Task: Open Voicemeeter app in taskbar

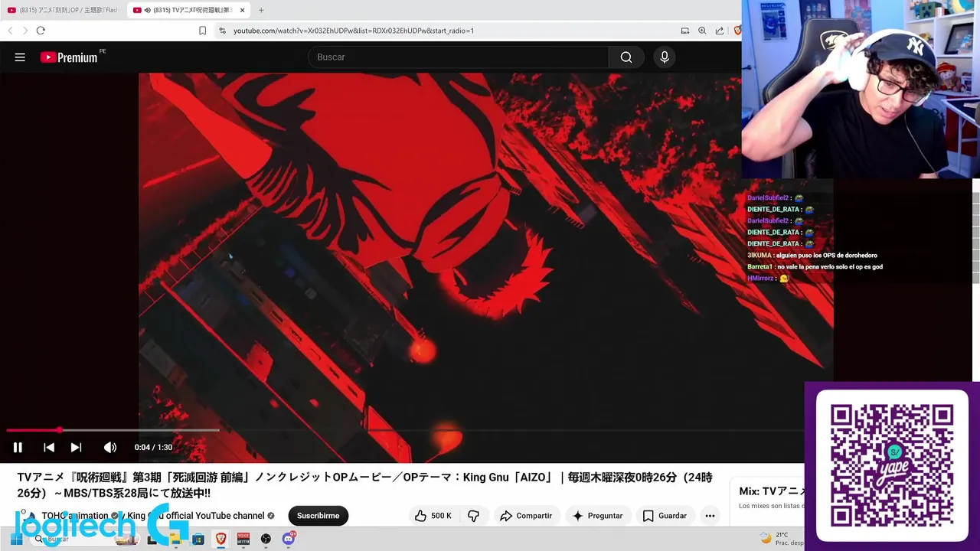Action: pyautogui.click(x=243, y=539)
